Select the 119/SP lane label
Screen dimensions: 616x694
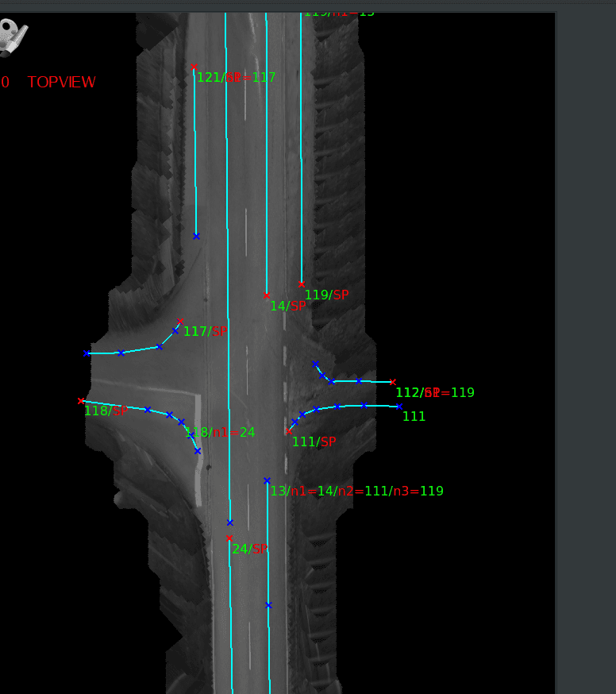coord(326,295)
